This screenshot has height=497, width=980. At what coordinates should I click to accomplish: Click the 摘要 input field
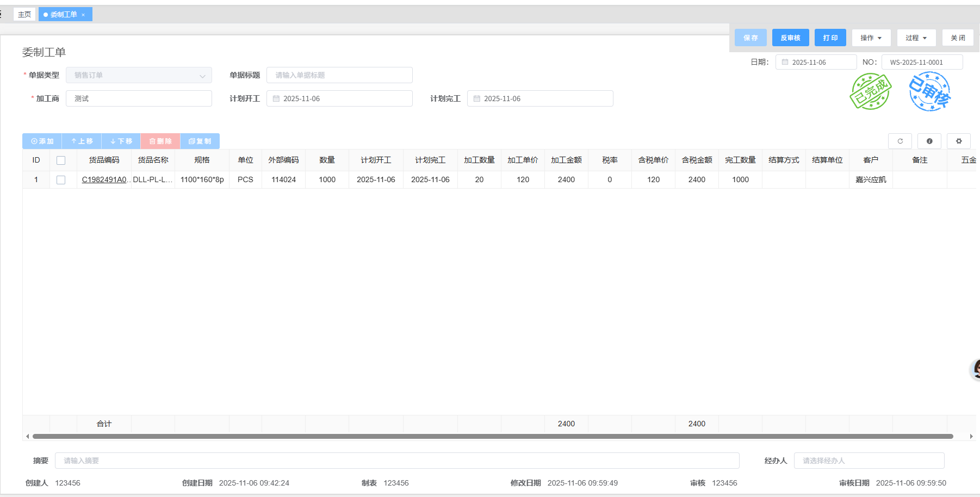397,461
